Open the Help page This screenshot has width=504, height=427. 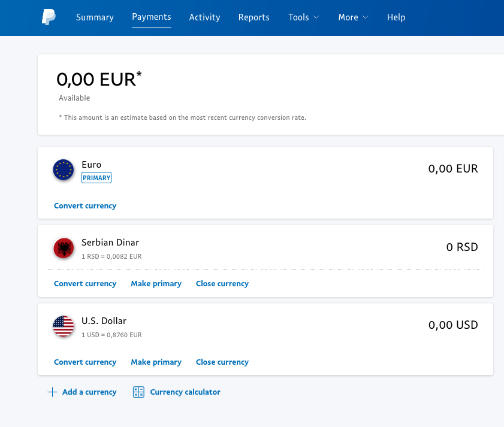click(396, 17)
